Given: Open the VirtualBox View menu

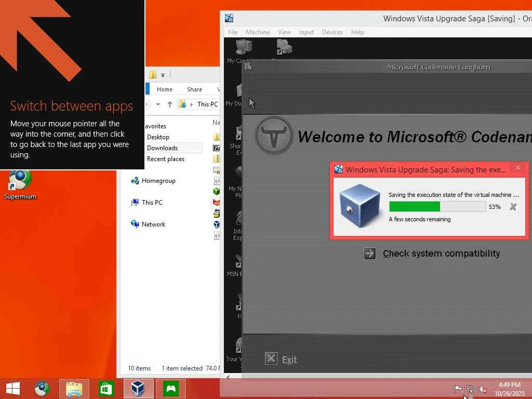Looking at the screenshot, I should click(284, 32).
